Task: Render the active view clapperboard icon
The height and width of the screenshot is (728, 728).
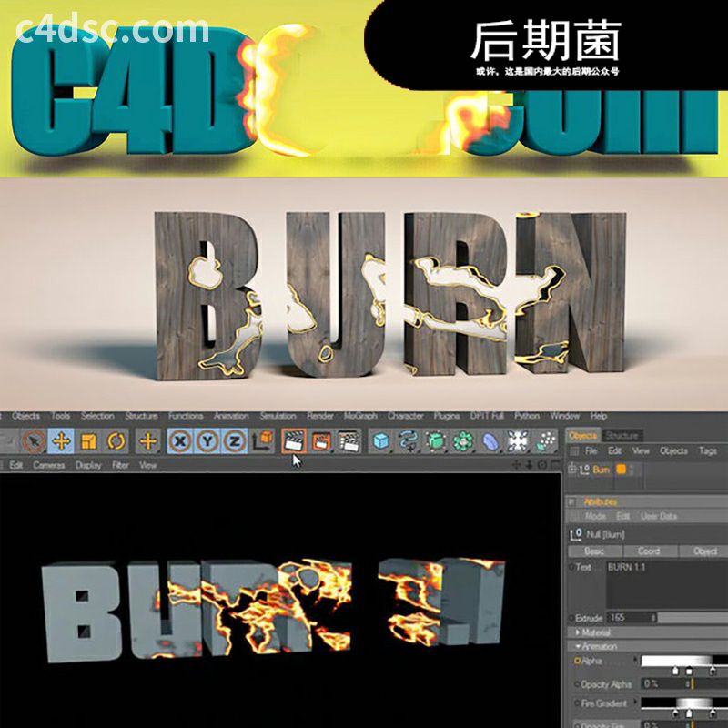Action: (x=293, y=440)
